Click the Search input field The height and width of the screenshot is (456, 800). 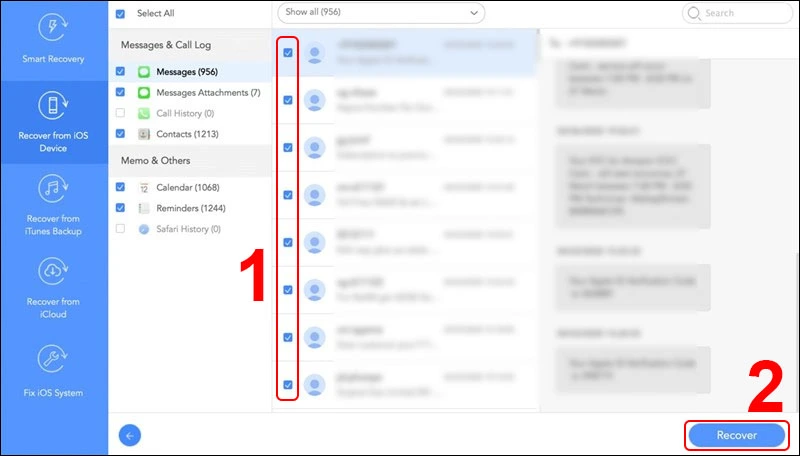point(737,13)
